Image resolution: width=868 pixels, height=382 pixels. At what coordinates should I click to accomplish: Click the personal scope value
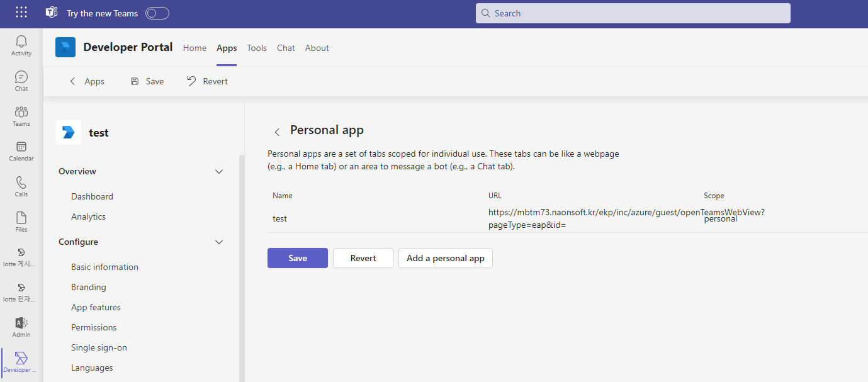click(x=721, y=219)
